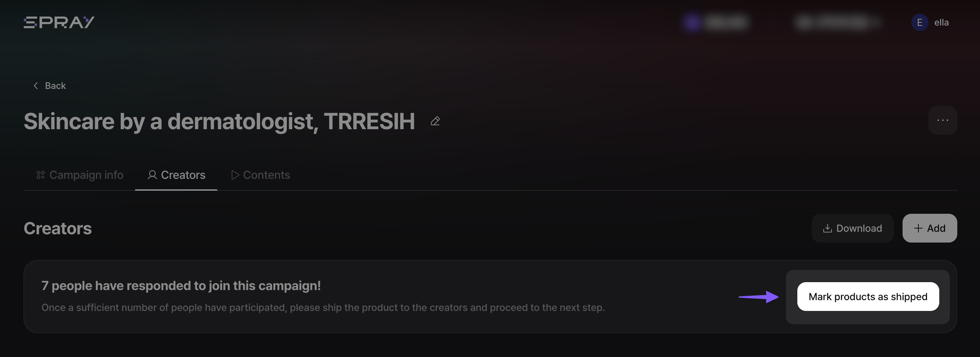Select the Creators tab label
The image size is (980, 357).
183,175
